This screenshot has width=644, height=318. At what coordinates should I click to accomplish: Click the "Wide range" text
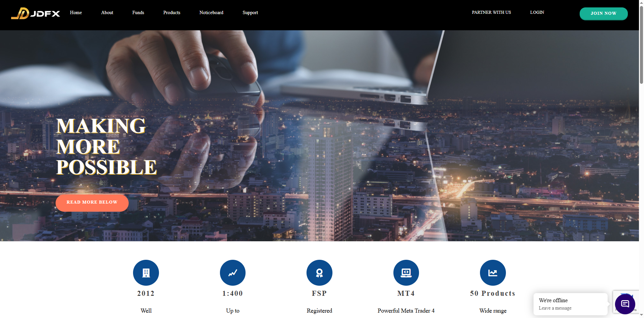point(493,311)
